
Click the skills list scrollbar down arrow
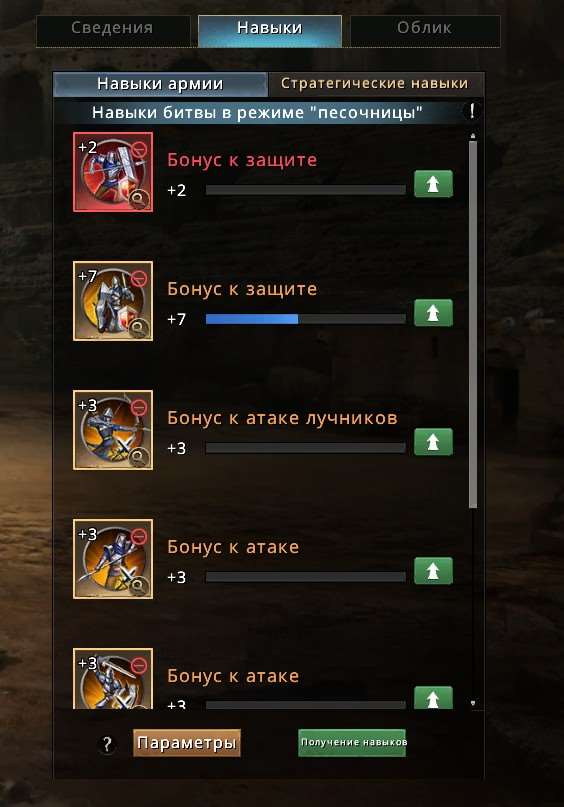click(472, 703)
